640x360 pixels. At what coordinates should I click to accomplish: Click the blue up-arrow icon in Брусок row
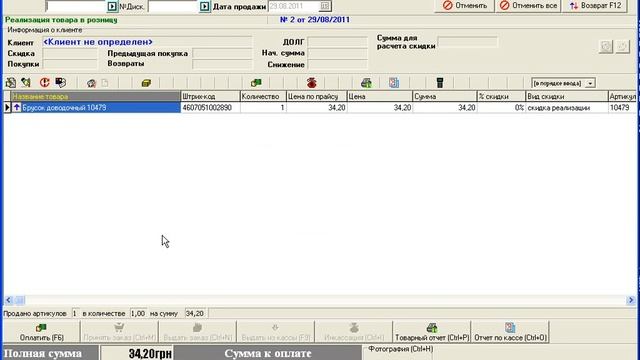[x=17, y=107]
